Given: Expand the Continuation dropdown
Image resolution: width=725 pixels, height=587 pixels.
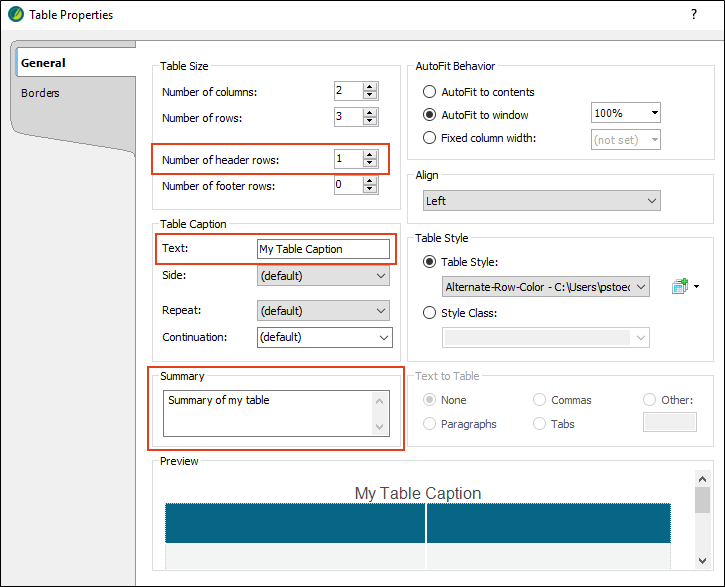Looking at the screenshot, I should 324,337.
